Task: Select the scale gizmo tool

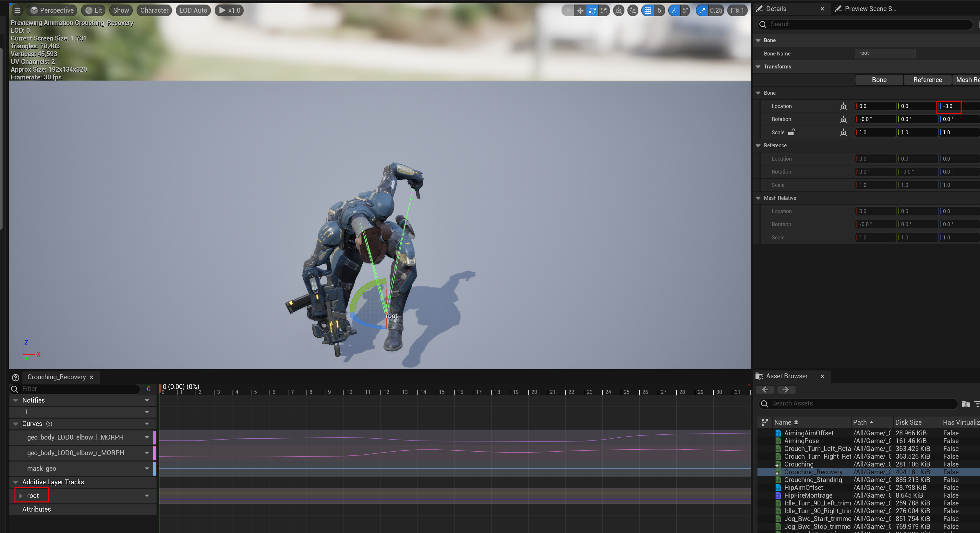Action: point(604,11)
